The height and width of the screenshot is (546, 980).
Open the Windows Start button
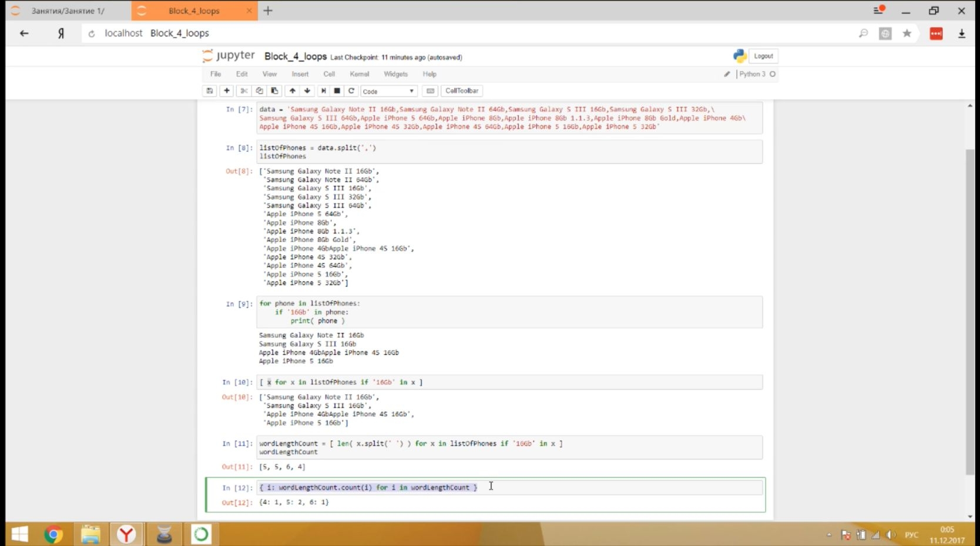[19, 534]
